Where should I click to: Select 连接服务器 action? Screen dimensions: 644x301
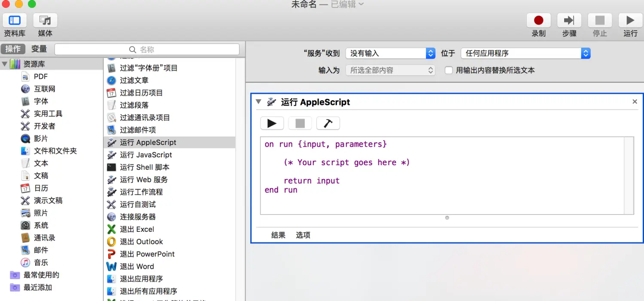pos(170,217)
